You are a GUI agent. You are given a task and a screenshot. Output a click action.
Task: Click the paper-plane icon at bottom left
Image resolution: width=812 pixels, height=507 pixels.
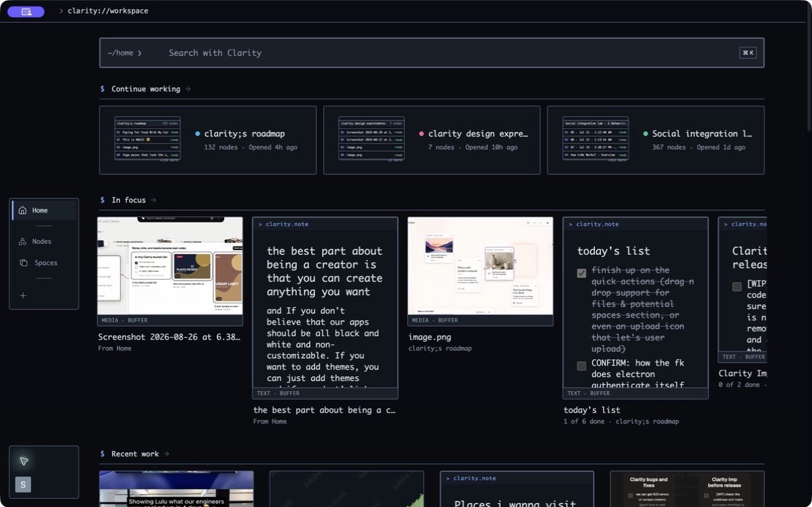24,461
